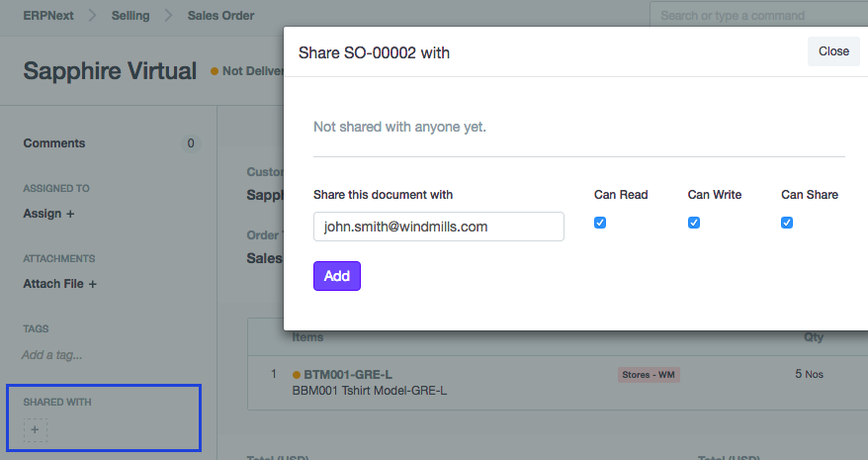Navigate to the Sales Order breadcrumb
The height and width of the screenshot is (460, 868).
220,16
